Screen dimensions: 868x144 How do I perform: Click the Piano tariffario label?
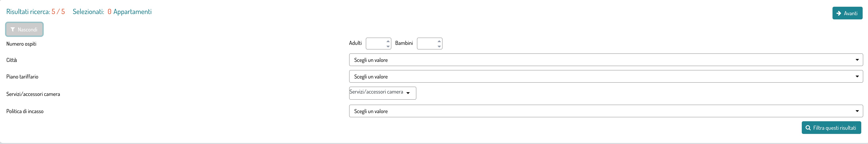[22, 77]
